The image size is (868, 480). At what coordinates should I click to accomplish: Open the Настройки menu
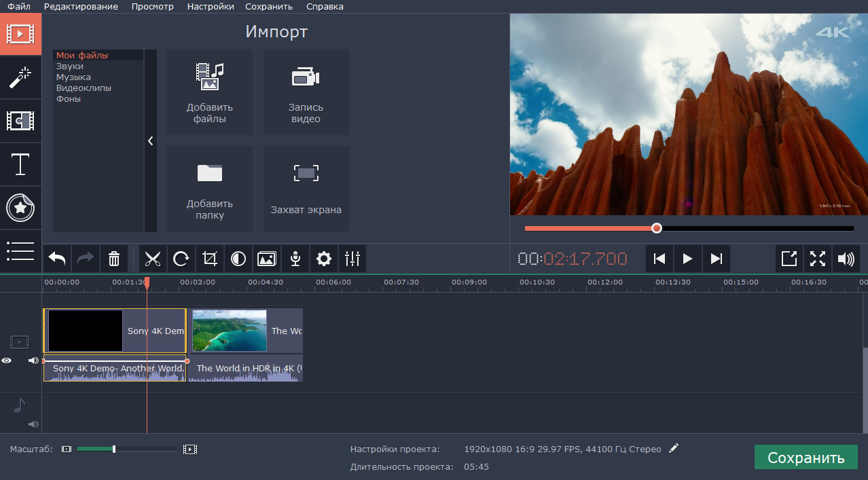[211, 7]
